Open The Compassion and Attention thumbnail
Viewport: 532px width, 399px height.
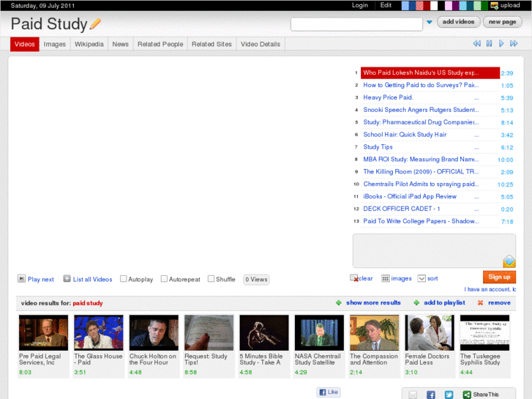tap(374, 332)
